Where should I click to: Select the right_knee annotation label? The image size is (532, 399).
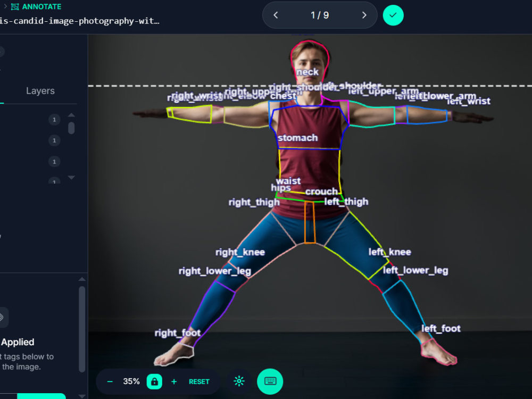(240, 252)
